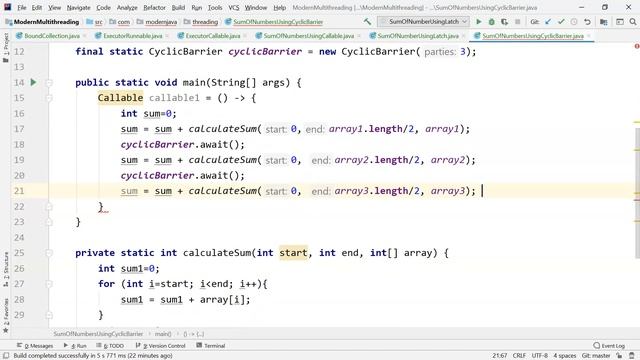Open the Analyze menu
Viewport: 640px width, 360px height.
pyautogui.click(x=127, y=7)
